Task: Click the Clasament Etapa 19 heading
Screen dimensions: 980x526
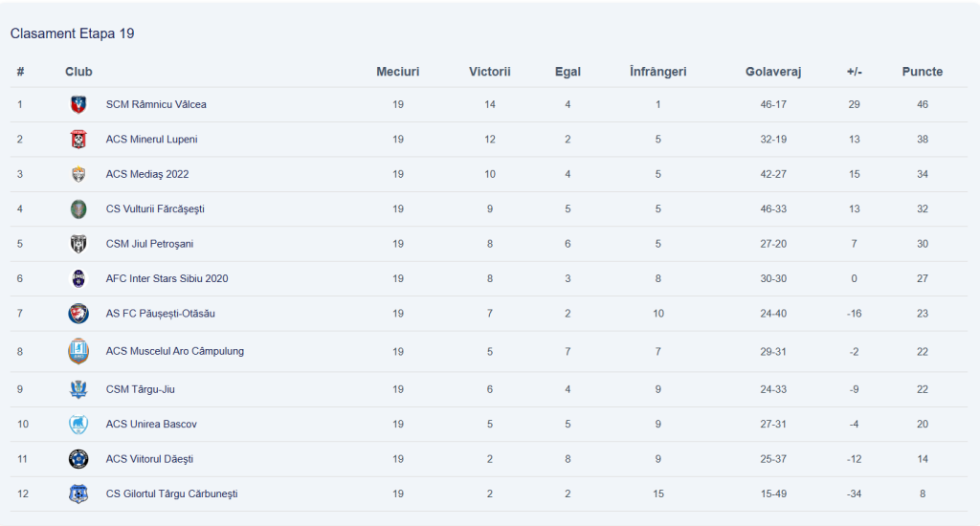Action: [x=72, y=33]
